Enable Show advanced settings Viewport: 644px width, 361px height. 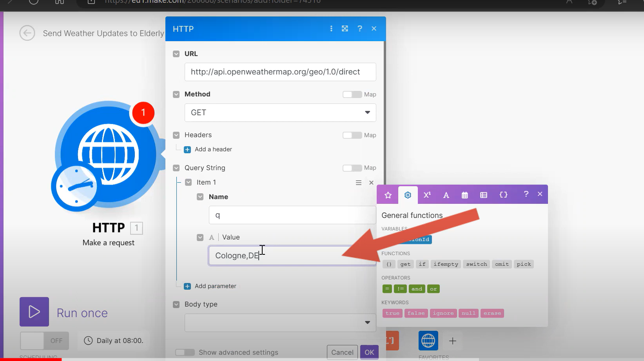coord(185,352)
